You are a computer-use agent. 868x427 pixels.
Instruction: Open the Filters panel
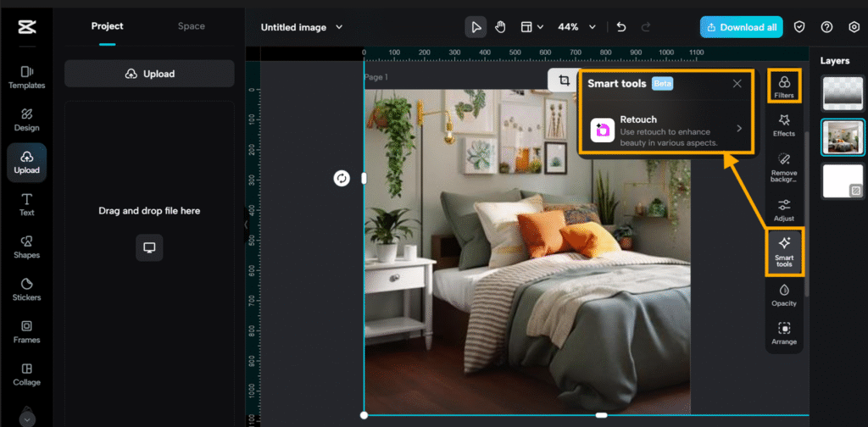tap(784, 86)
